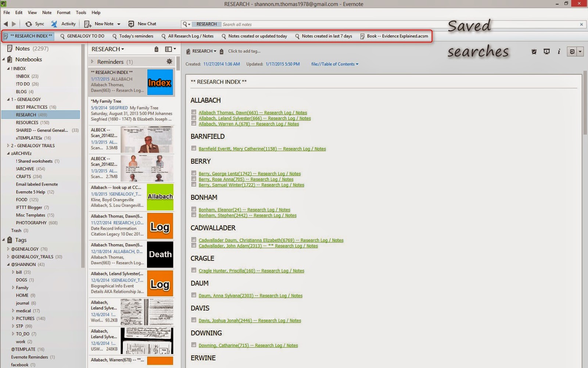Open Notes created in last 7 days shortcut

[x=323, y=36]
